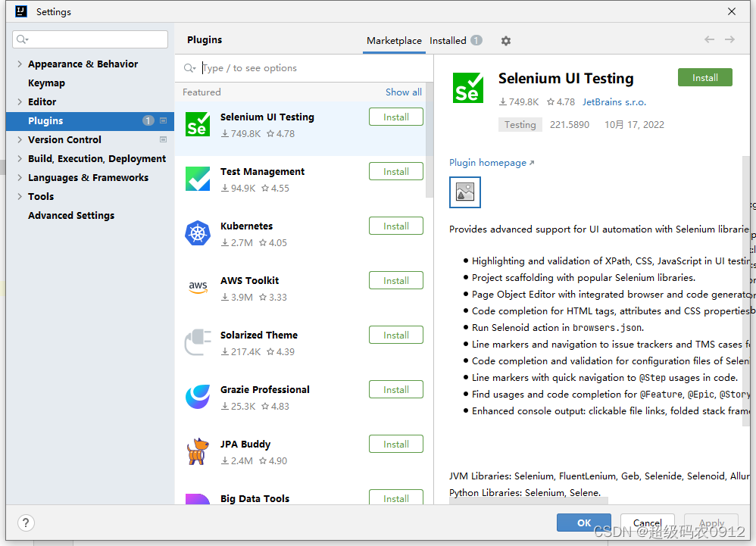Expand the Tools section
This screenshot has width=756, height=546.
click(x=20, y=196)
